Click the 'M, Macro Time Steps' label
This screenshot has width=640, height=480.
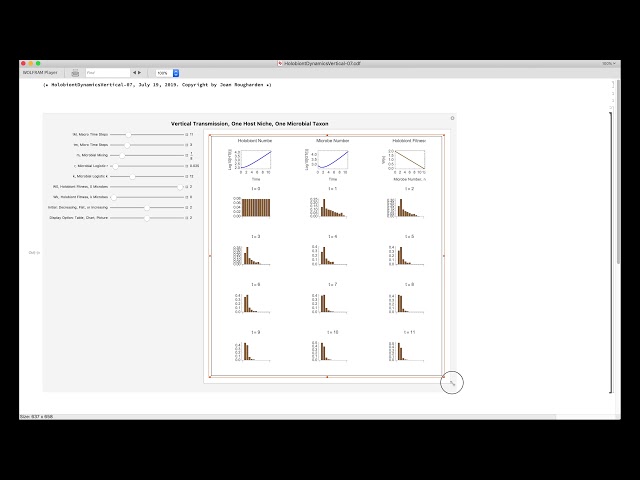click(90, 134)
